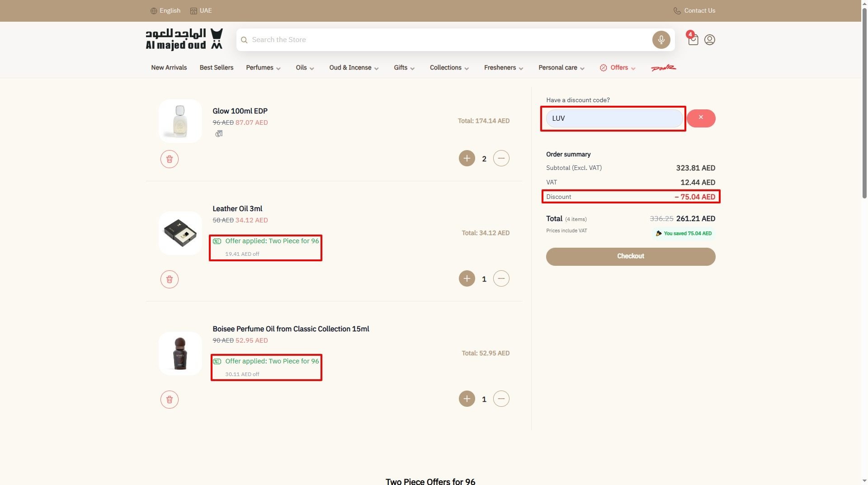Activate voice search microphone

(x=661, y=40)
